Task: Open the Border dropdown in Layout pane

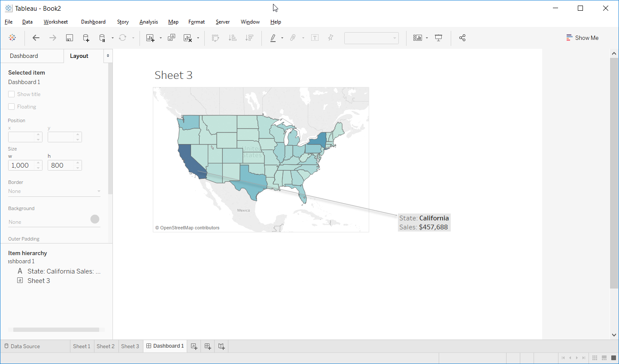Action: tap(54, 191)
